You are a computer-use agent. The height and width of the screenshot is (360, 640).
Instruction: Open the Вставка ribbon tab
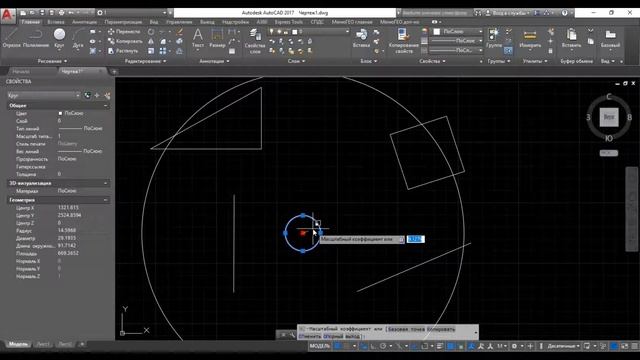click(56, 22)
